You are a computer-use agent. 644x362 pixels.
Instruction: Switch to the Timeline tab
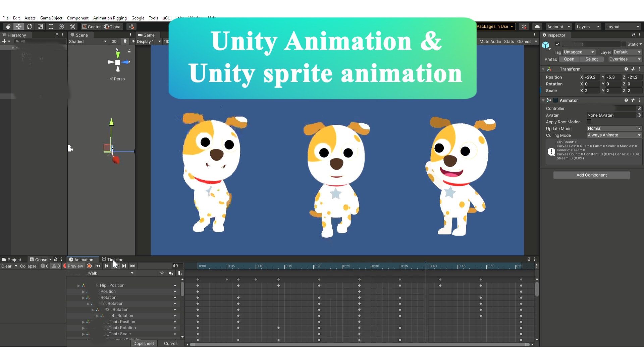113,259
